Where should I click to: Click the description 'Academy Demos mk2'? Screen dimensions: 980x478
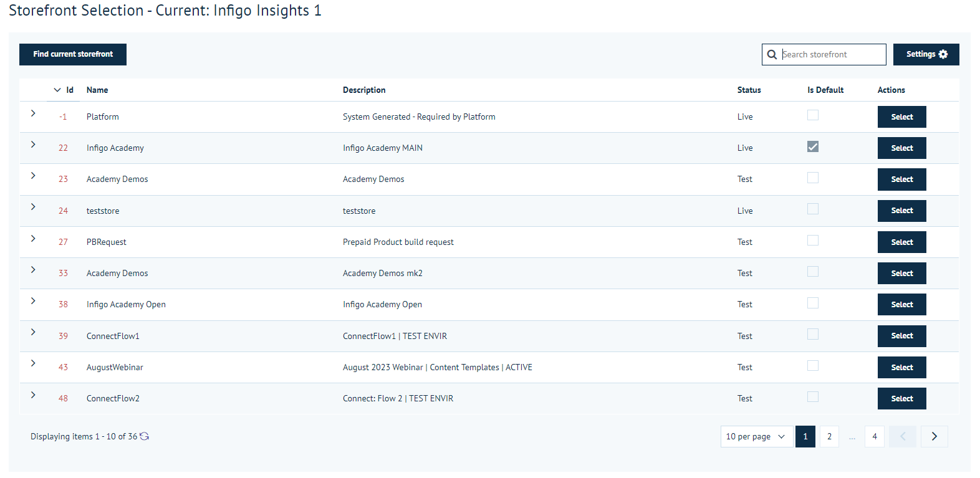coord(383,273)
